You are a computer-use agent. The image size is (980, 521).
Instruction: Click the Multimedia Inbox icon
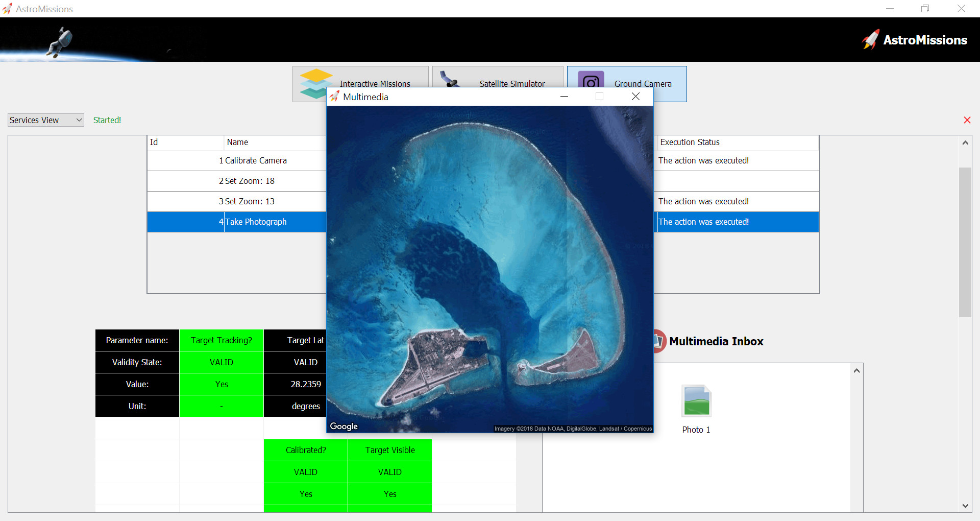(659, 341)
